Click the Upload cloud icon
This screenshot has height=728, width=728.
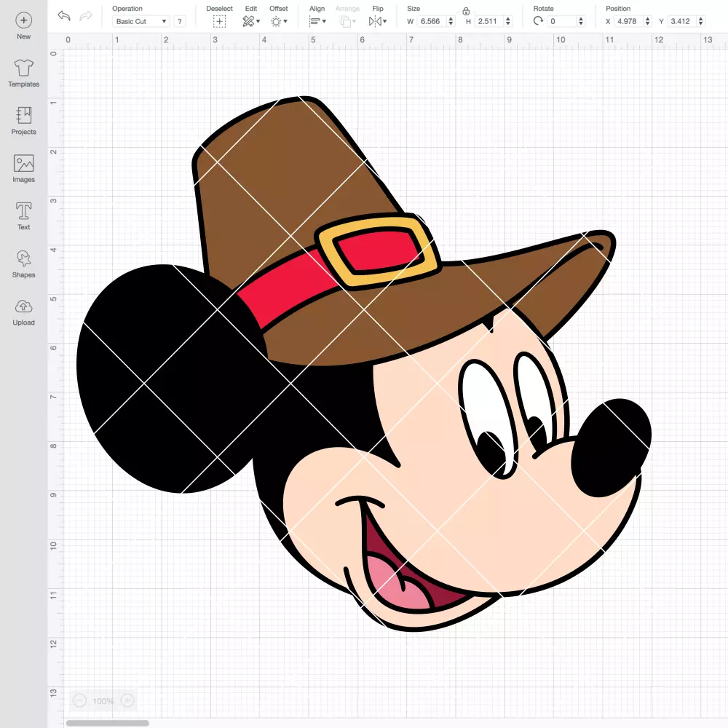24,307
